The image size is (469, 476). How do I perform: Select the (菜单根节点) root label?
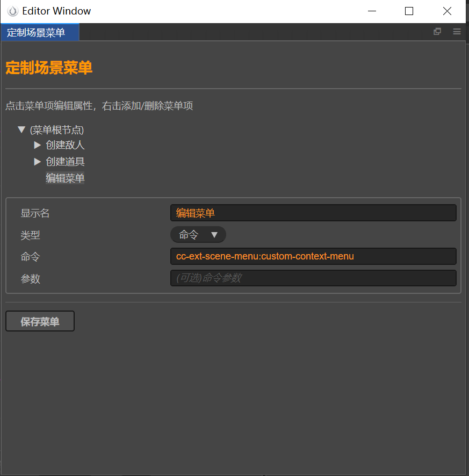[x=57, y=130]
